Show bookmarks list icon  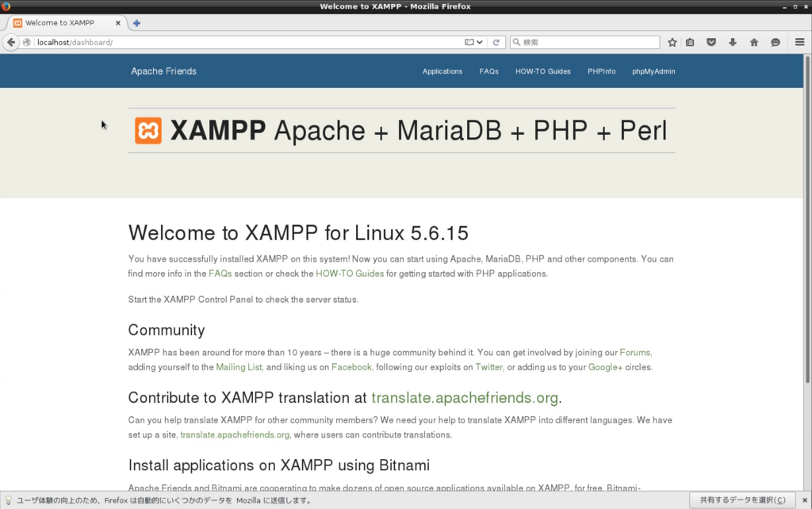point(690,43)
